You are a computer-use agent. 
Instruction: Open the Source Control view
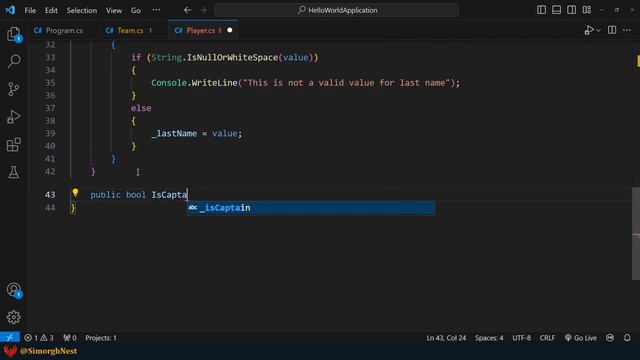13,89
